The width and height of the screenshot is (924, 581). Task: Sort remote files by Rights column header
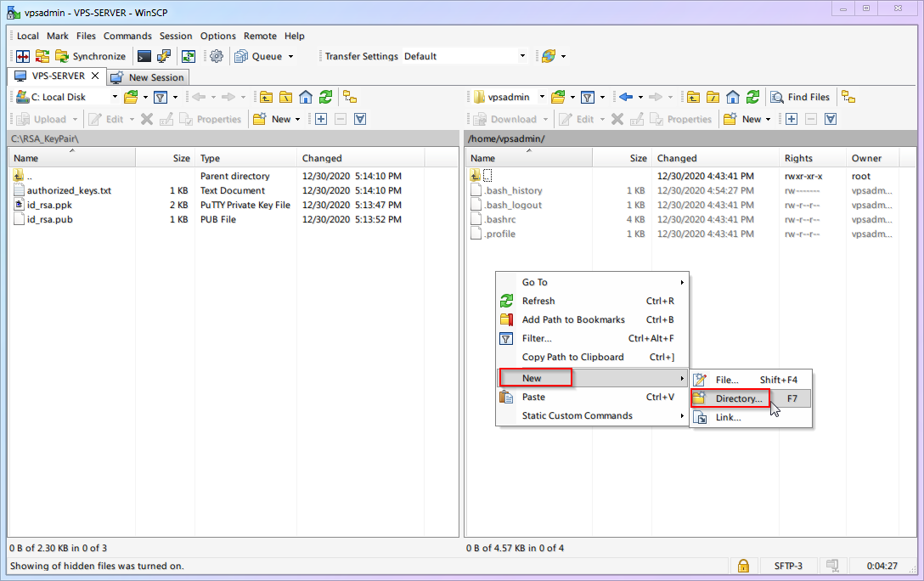(x=798, y=158)
